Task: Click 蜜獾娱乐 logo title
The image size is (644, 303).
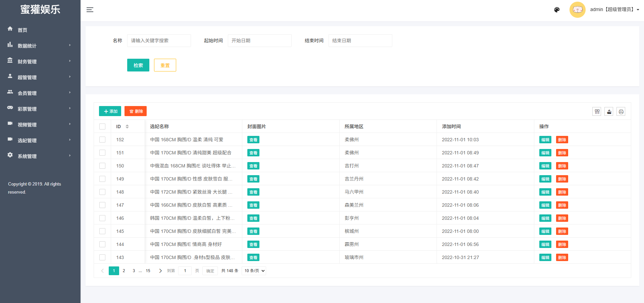Action: (x=40, y=9)
